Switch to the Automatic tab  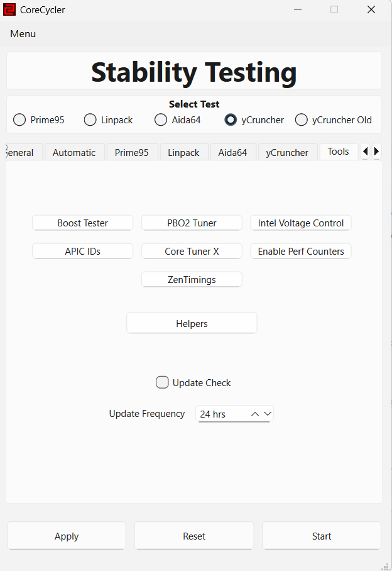[74, 152]
